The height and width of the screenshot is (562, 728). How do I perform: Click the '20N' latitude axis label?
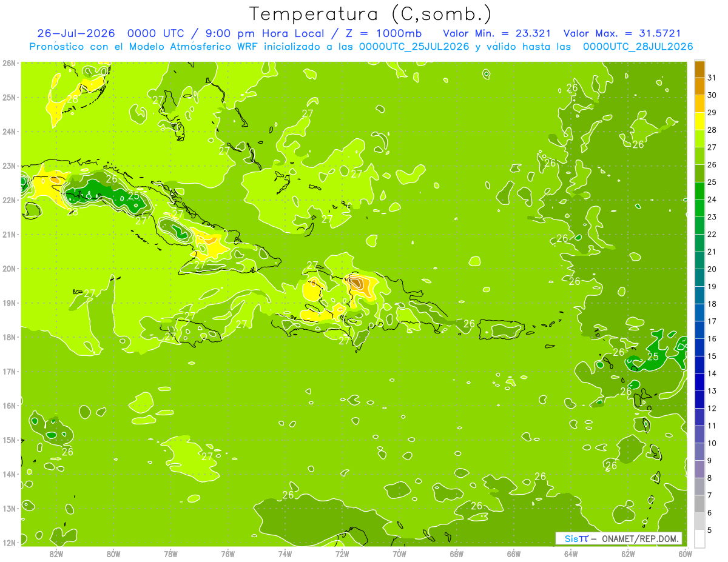click(9, 269)
